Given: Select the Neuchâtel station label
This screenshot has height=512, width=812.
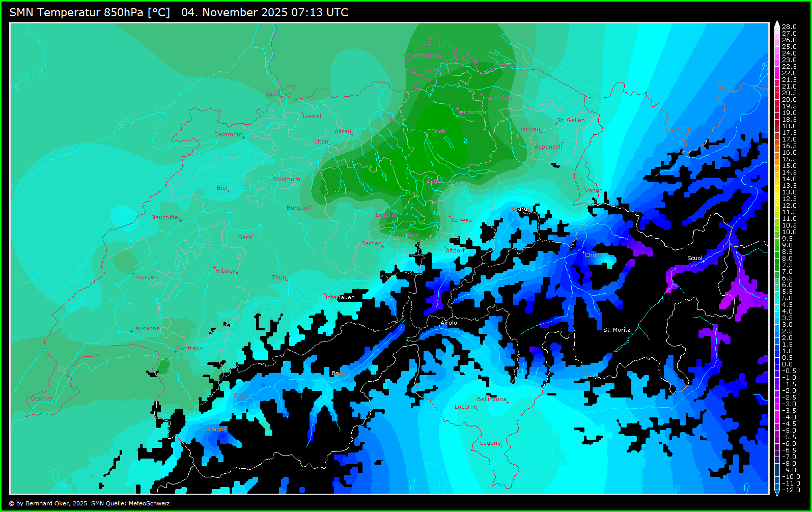Looking at the screenshot, I should pyautogui.click(x=165, y=217).
